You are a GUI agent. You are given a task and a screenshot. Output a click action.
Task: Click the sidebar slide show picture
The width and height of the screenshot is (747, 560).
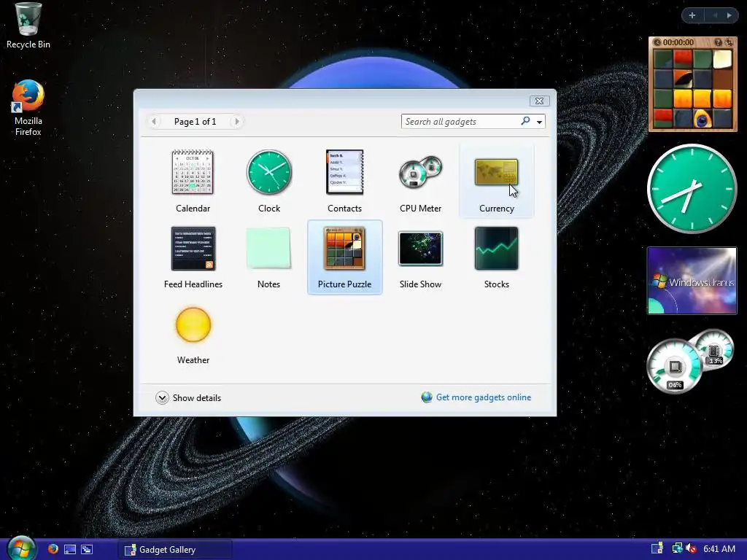click(x=692, y=281)
